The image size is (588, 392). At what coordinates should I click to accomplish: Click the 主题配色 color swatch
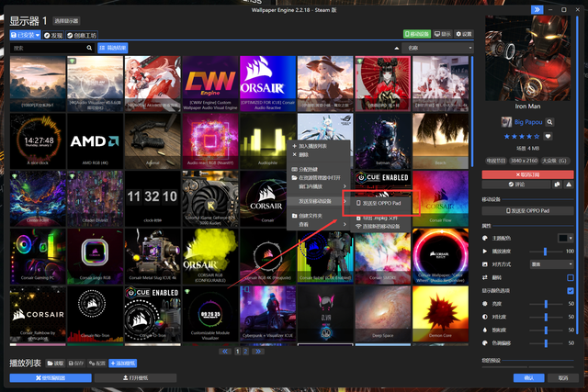(565, 238)
